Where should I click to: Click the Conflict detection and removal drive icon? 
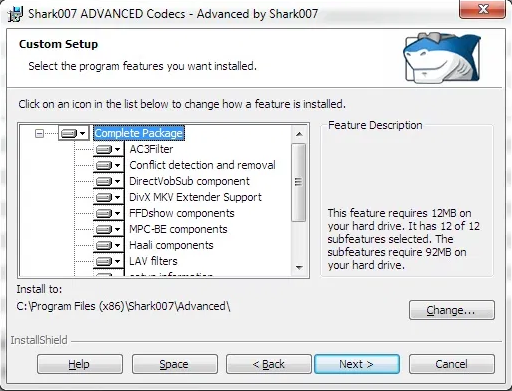coord(108,165)
